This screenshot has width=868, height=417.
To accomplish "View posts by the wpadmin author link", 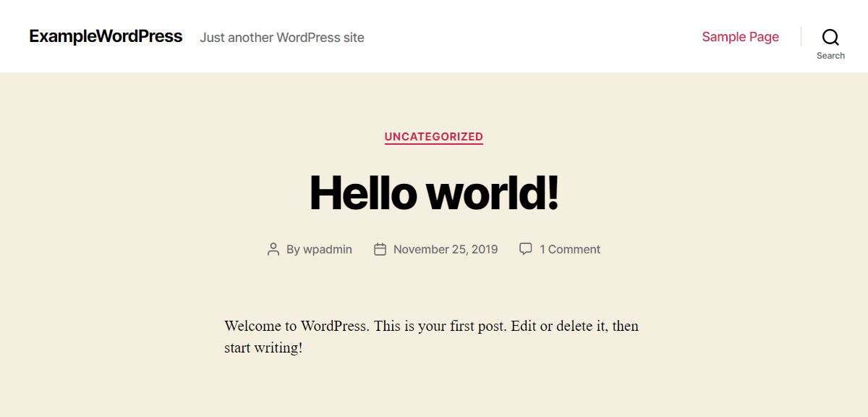I will 327,250.
